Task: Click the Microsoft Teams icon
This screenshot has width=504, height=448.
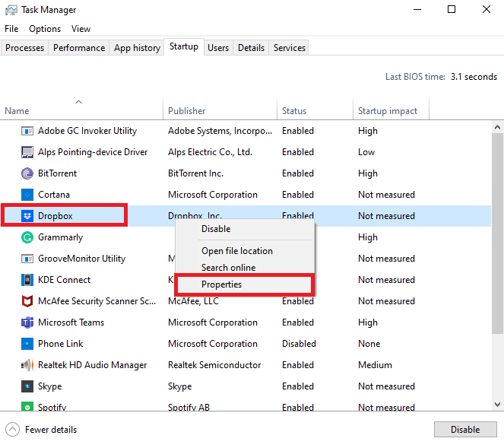Action: [x=27, y=322]
